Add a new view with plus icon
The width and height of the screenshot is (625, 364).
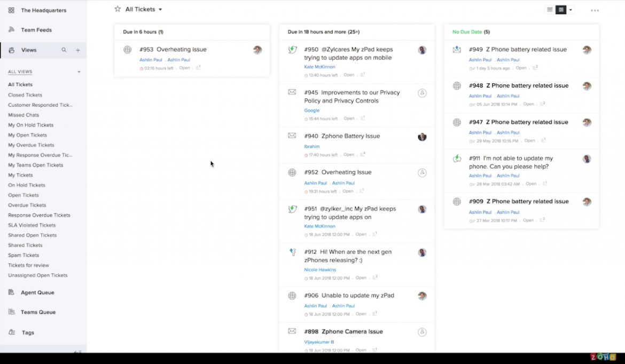[x=78, y=50]
